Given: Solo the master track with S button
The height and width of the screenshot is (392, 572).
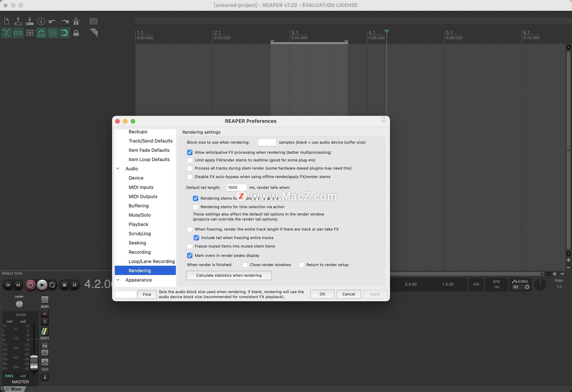Looking at the screenshot, I should point(45,321).
